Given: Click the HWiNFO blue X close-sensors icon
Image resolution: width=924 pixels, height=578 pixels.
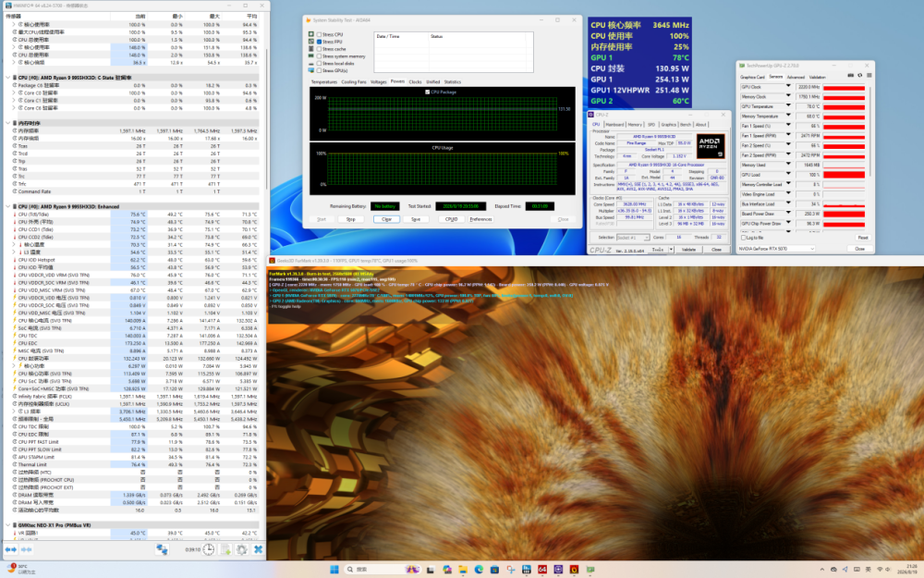Looking at the screenshot, I should point(258,549).
